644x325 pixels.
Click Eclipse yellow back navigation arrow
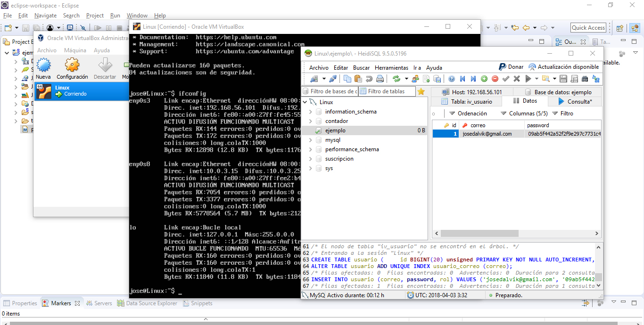point(527,28)
